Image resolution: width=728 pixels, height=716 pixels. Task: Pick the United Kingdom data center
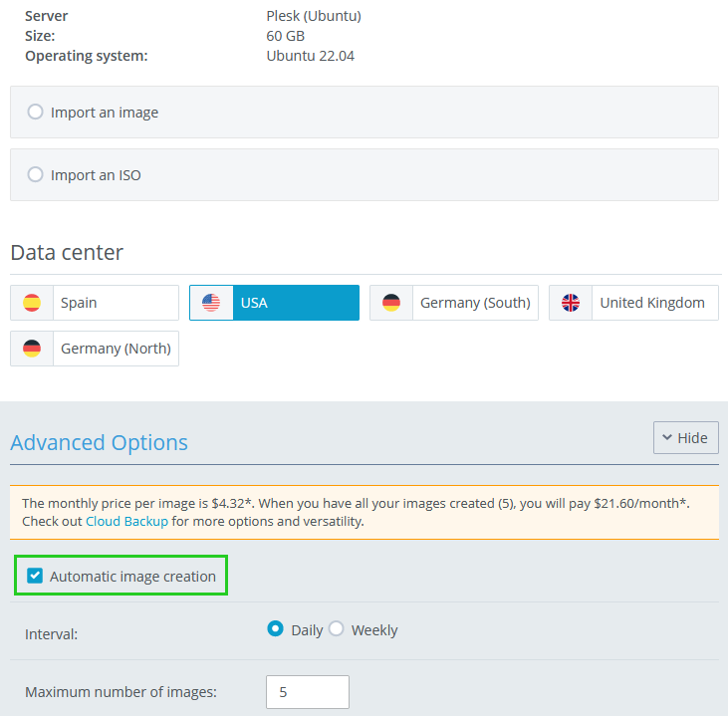coord(651,303)
